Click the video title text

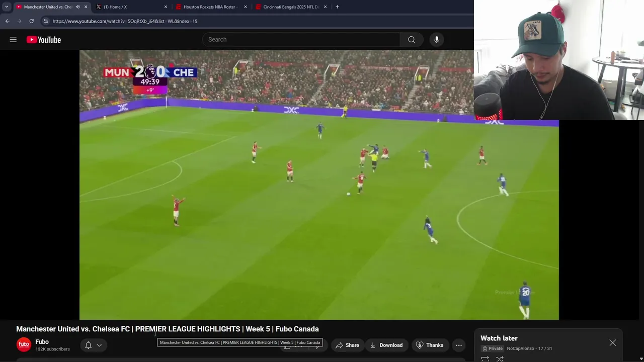coord(168,329)
